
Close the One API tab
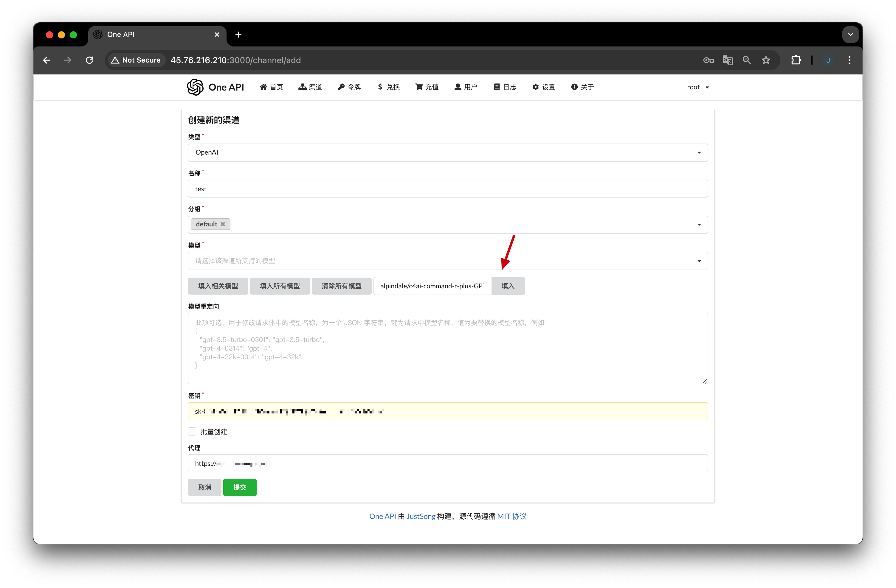coord(217,35)
